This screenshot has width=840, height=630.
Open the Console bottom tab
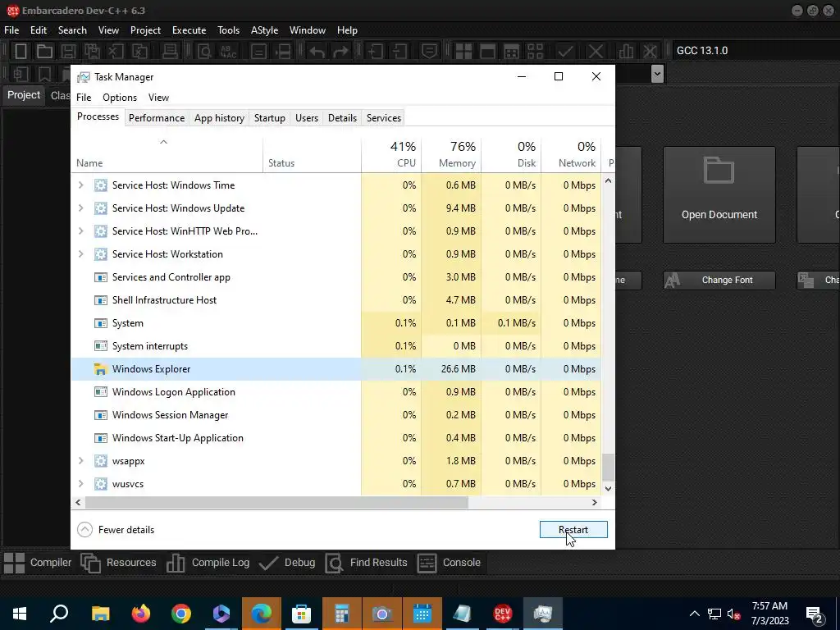pyautogui.click(x=449, y=563)
